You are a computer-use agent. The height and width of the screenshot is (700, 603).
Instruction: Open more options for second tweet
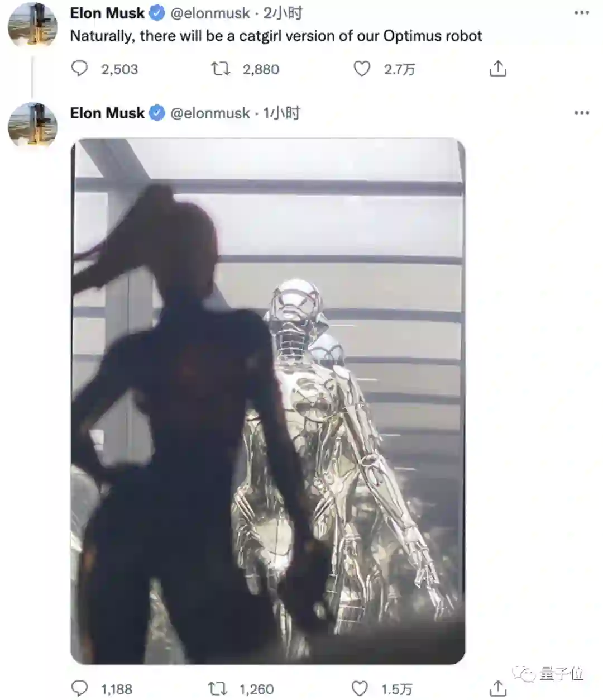(x=582, y=113)
